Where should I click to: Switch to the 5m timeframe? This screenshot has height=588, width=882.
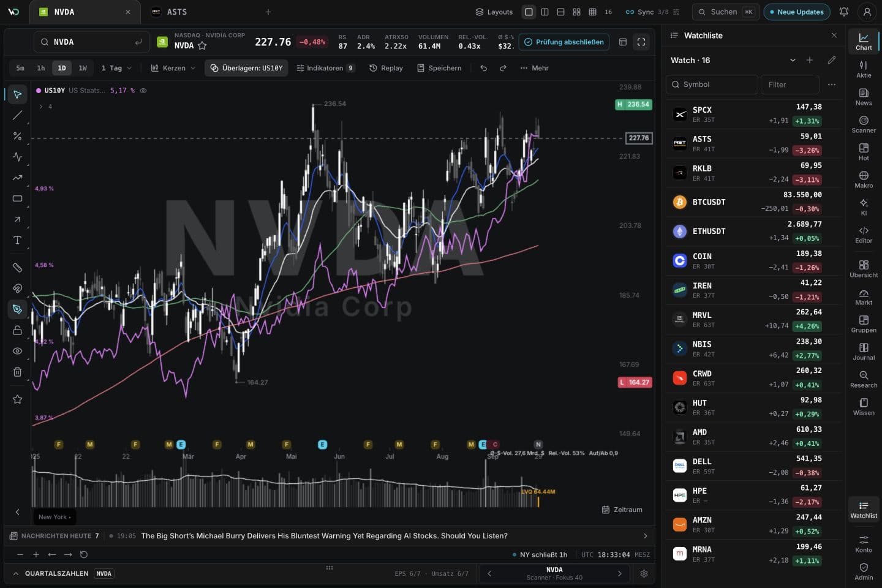click(x=20, y=68)
